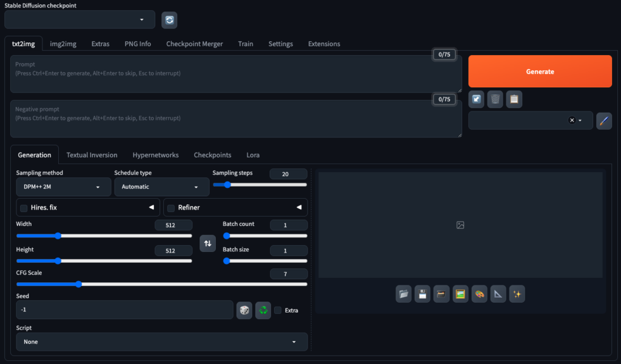The image size is (621, 364).
Task: Open the output folder icon
Action: point(403,294)
